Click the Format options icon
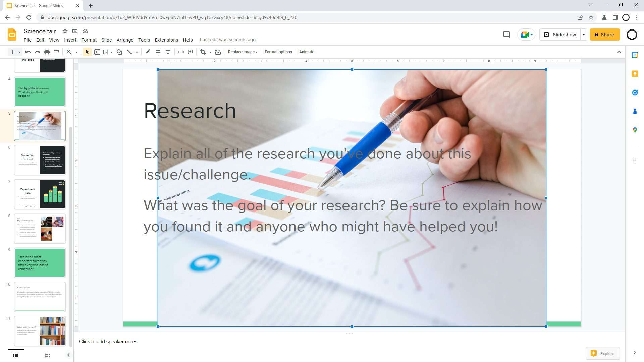The height and width of the screenshot is (362, 644). (x=278, y=52)
